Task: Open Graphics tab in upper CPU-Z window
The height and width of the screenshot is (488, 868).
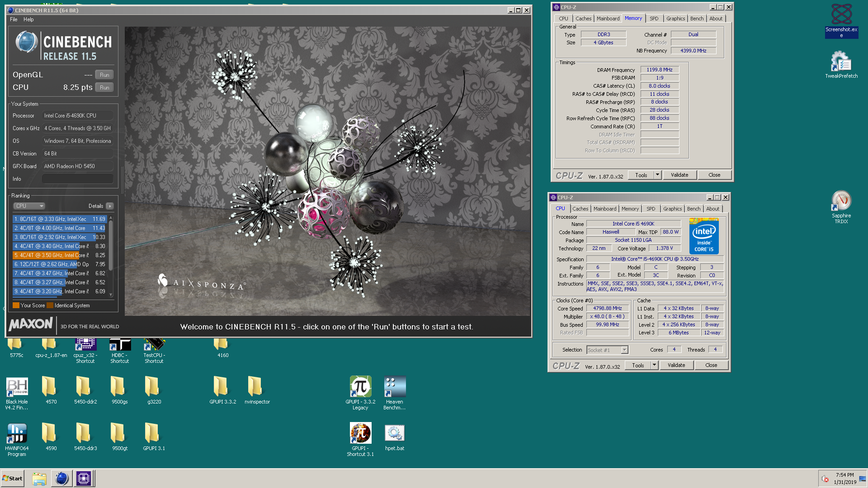Action: coord(675,19)
